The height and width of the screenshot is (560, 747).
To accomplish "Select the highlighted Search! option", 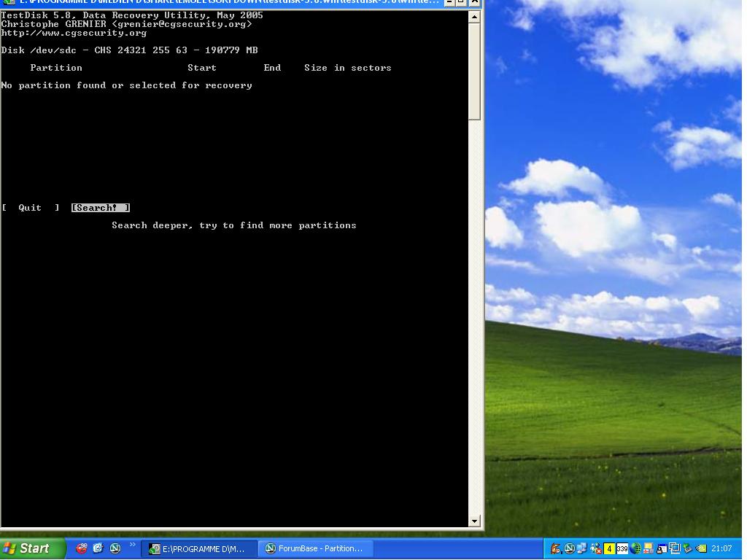I will coord(101,208).
